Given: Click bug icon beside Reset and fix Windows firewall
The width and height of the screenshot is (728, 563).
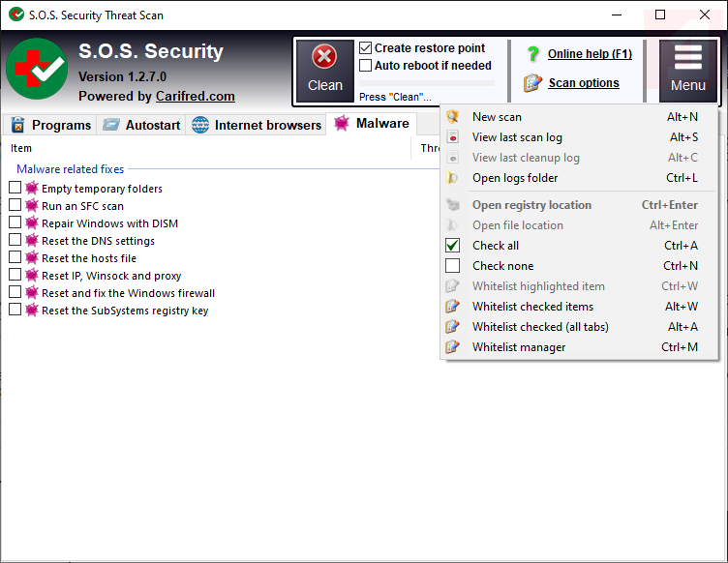Looking at the screenshot, I should click(32, 292).
